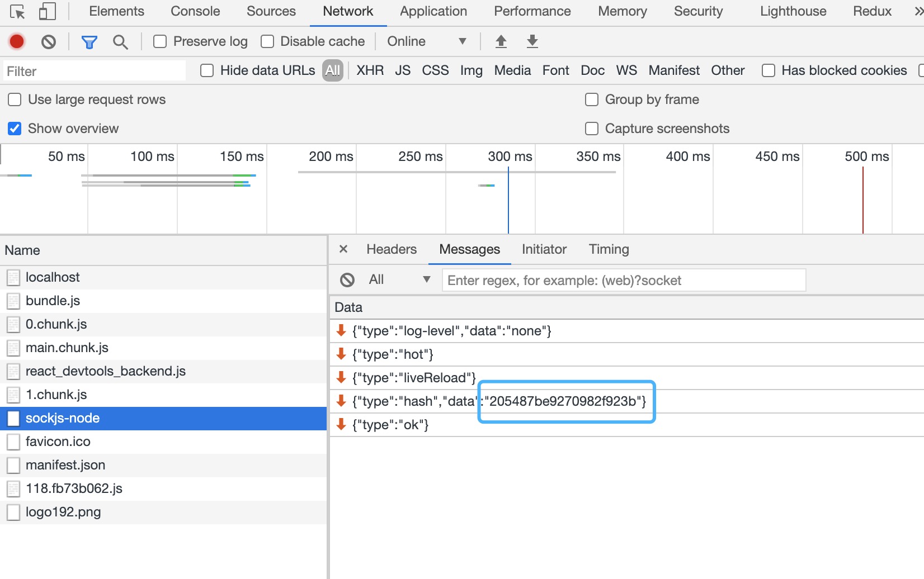Toggle the network filter funnel icon
Screen dimensions: 924x579
tap(89, 41)
